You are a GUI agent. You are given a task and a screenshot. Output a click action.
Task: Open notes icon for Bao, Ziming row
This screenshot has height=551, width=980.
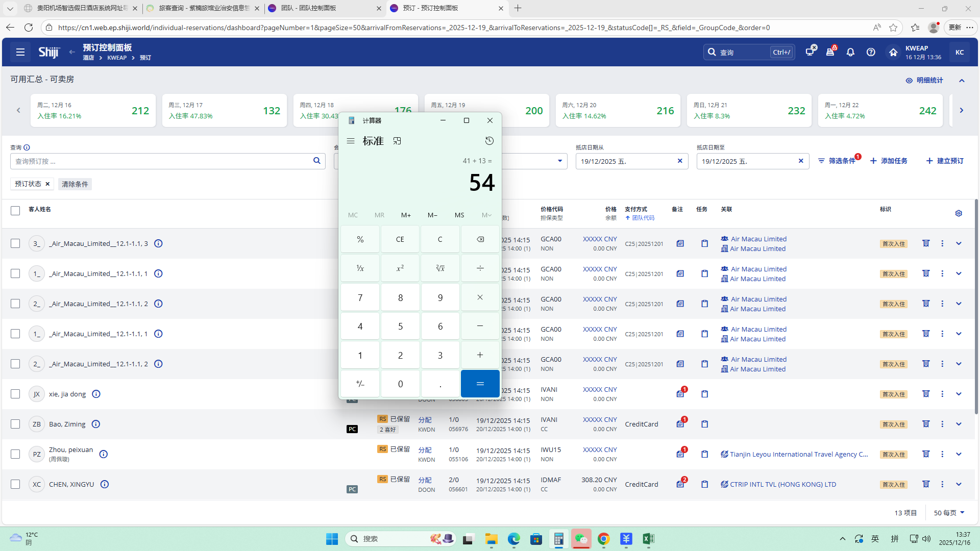[x=680, y=424]
